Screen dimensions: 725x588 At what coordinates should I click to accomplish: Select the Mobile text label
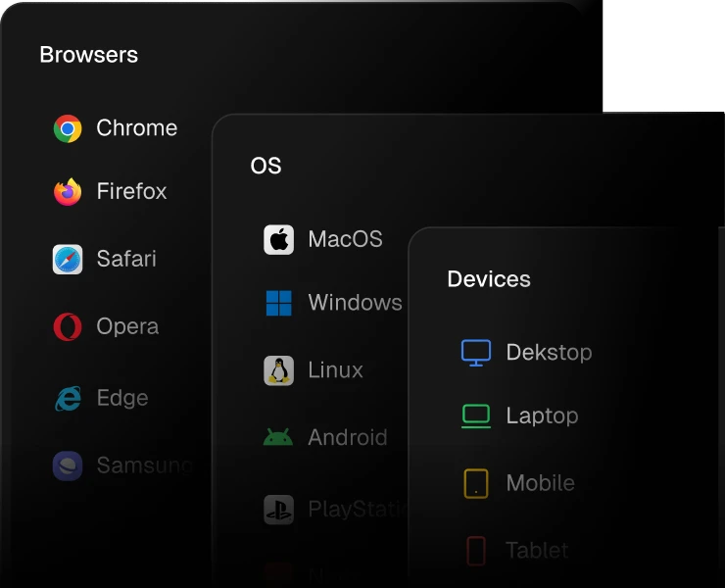click(541, 483)
